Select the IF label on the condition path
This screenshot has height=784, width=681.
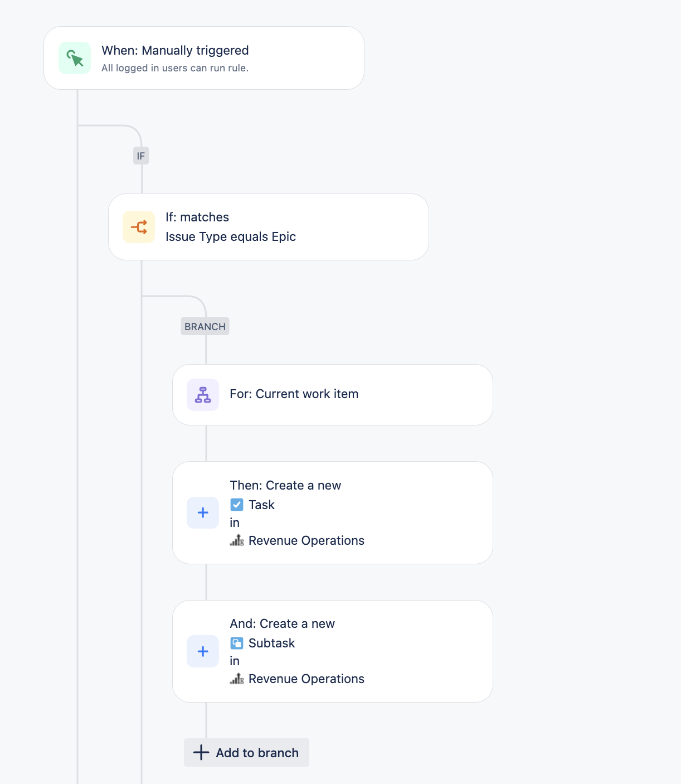click(x=140, y=156)
